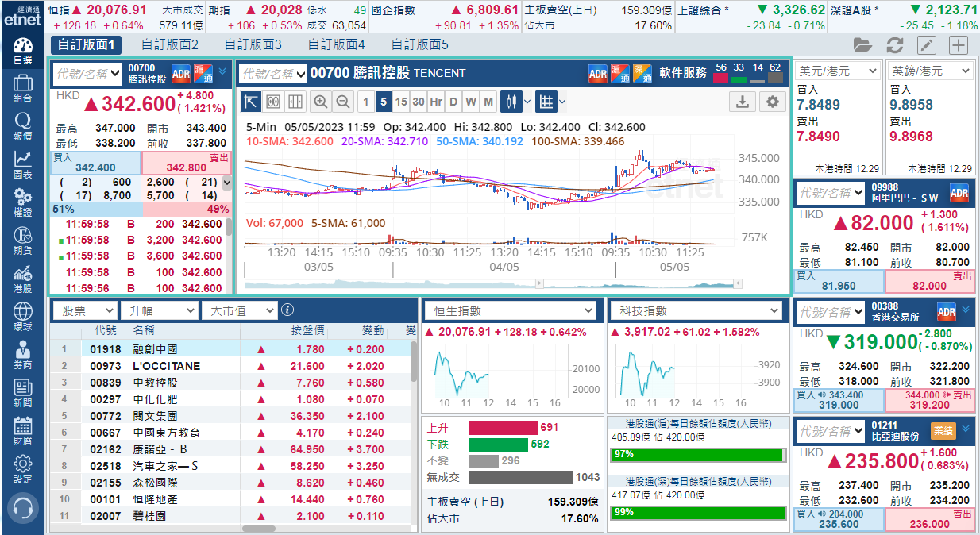Image resolution: width=980 pixels, height=535 pixels.
Task: Open the 升幅 ranking type dropdown
Action: pos(158,310)
